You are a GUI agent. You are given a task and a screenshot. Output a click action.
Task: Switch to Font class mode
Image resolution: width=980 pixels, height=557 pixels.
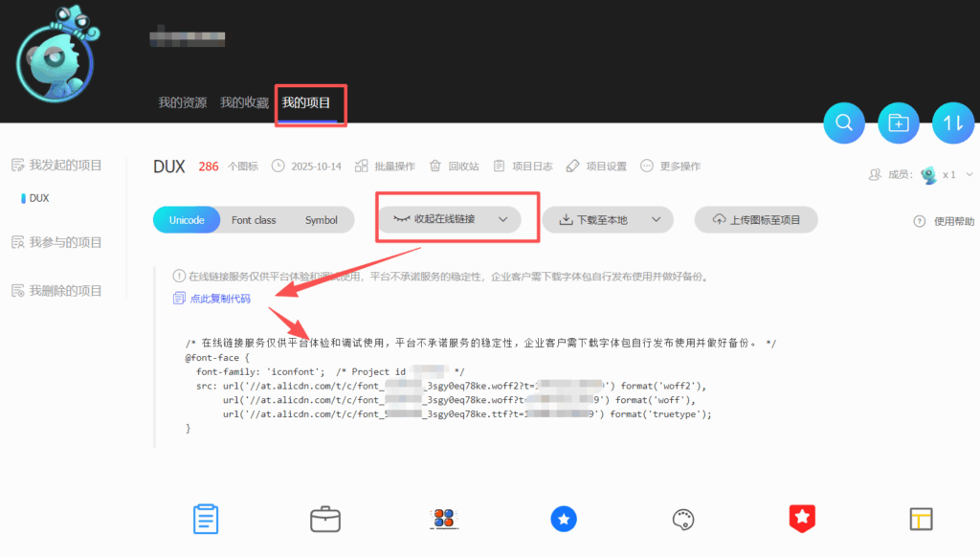click(x=254, y=220)
